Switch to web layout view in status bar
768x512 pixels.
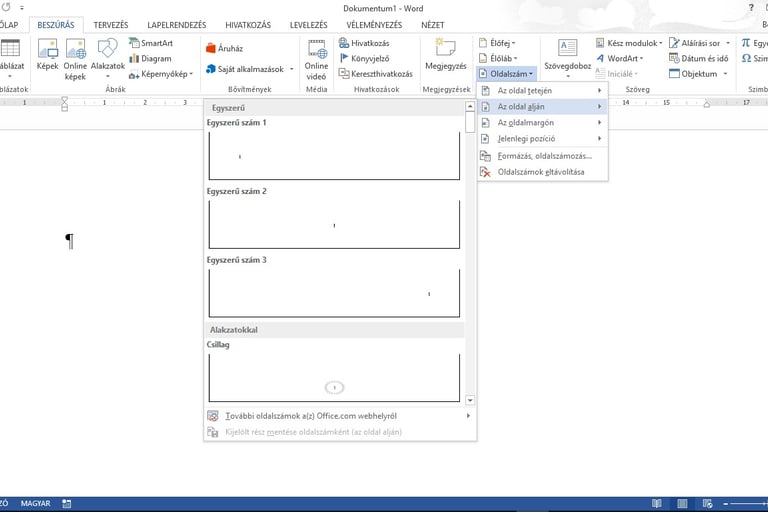click(707, 503)
